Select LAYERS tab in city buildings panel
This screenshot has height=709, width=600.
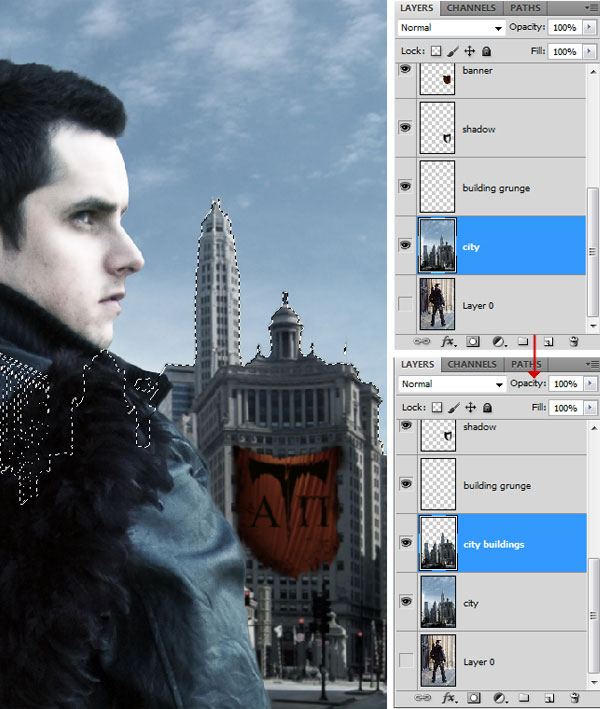(x=417, y=364)
